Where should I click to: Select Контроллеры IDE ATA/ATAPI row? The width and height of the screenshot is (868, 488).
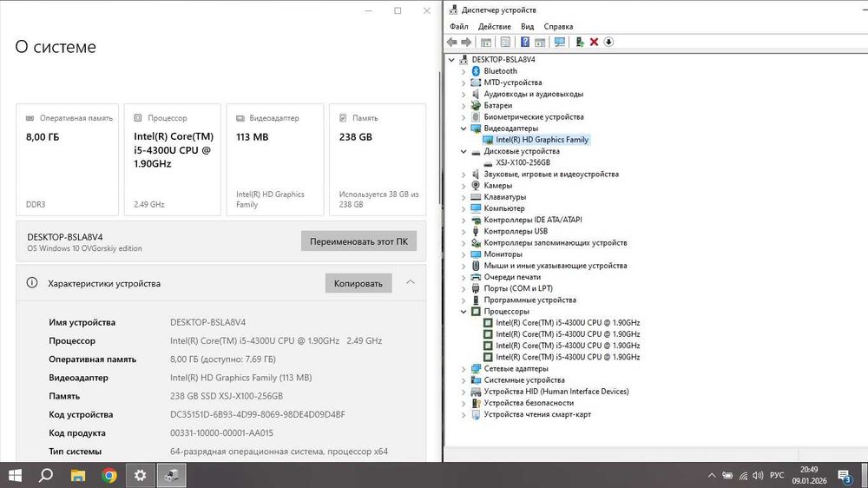tap(533, 220)
